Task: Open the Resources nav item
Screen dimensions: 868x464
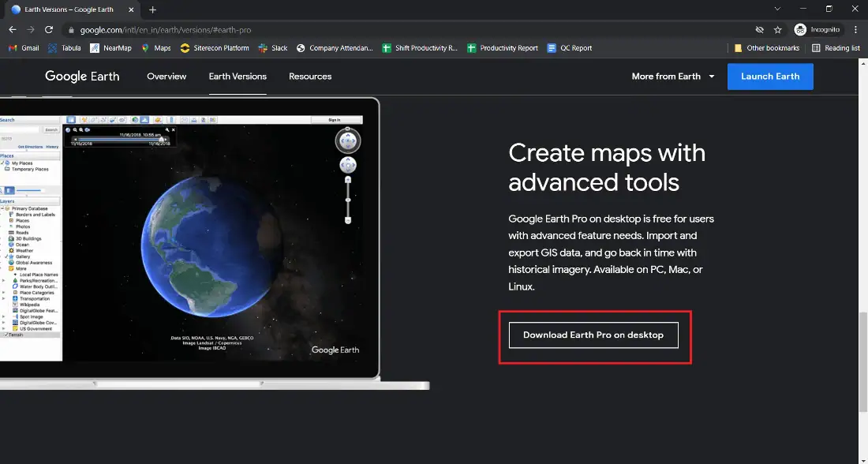Action: click(310, 77)
